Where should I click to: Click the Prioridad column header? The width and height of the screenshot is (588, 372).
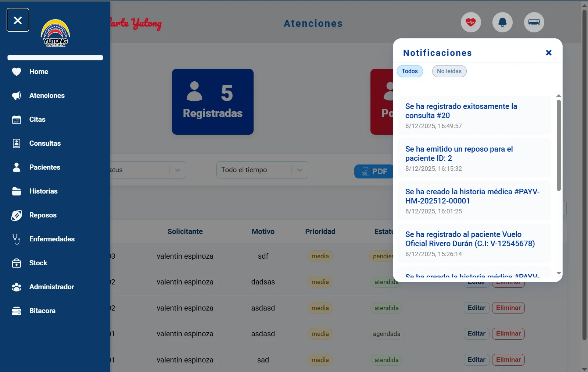point(320,231)
